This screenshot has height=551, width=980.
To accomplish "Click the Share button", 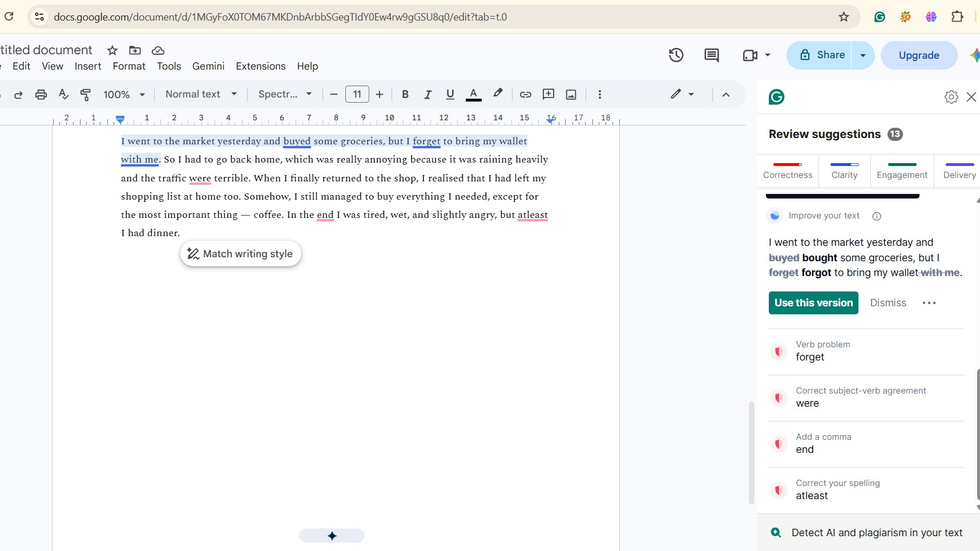I will pyautogui.click(x=819, y=55).
